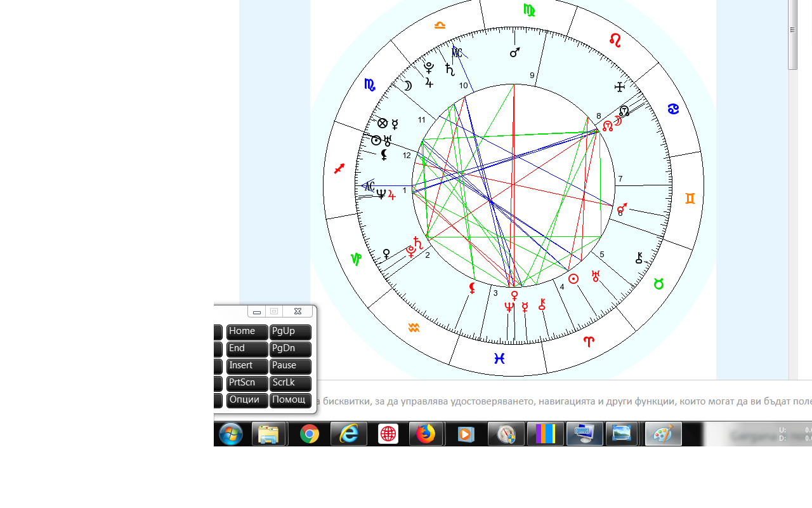This screenshot has width=812, height=508.
Task: Click the green Virgo glyph on chart
Action: [x=529, y=10]
